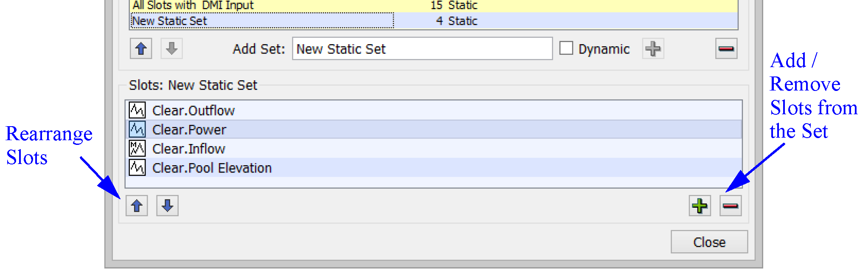The width and height of the screenshot is (868, 277).
Task: Remove the selected set with red minus
Action: pos(726,49)
